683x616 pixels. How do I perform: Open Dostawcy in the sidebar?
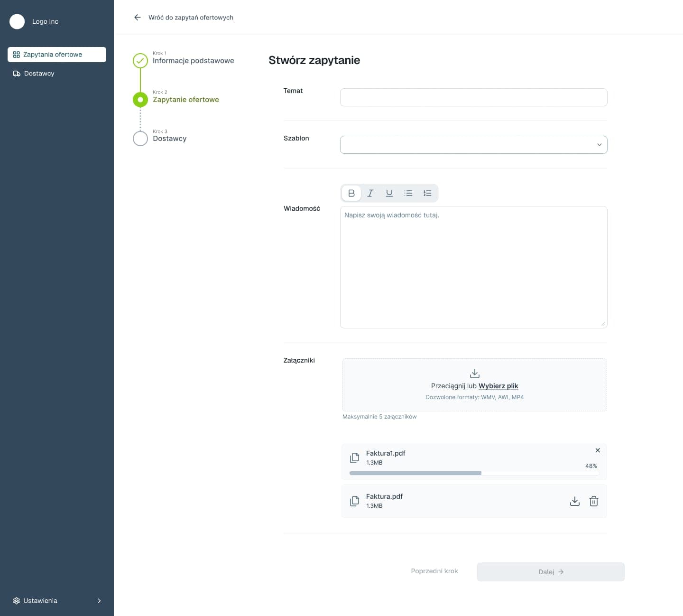coord(39,74)
